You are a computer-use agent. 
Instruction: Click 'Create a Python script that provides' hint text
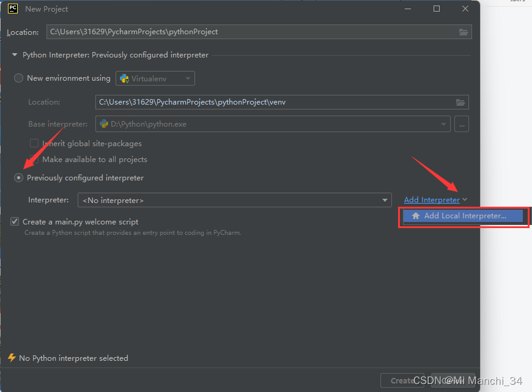pos(133,233)
